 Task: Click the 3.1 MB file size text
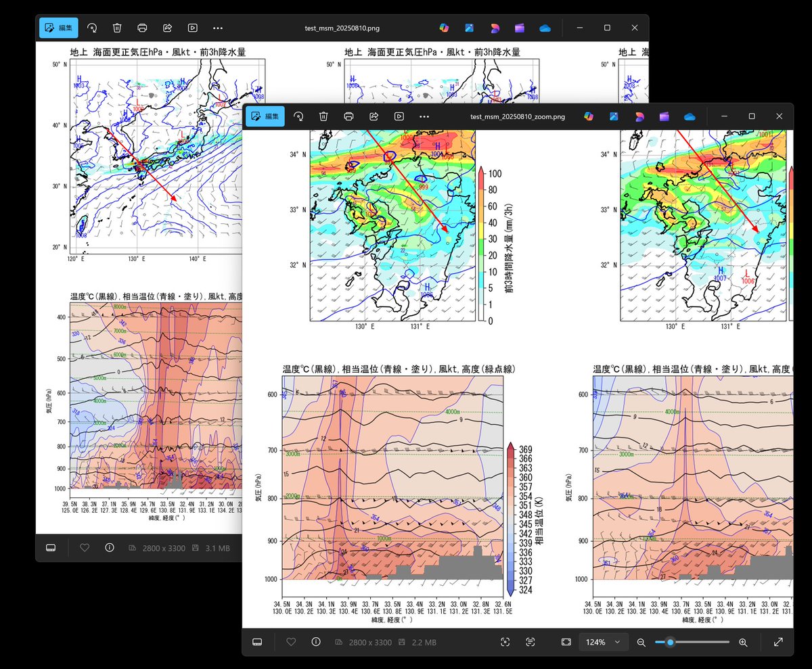(x=217, y=548)
